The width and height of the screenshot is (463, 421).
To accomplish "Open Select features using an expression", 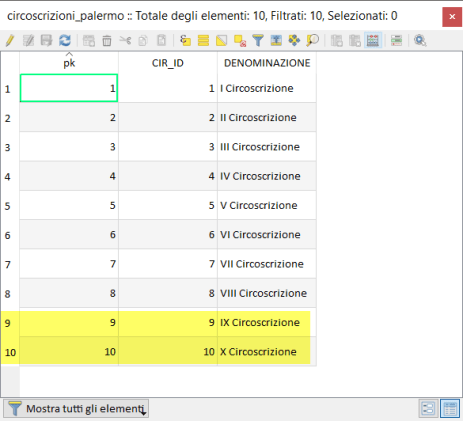I will (x=185, y=41).
